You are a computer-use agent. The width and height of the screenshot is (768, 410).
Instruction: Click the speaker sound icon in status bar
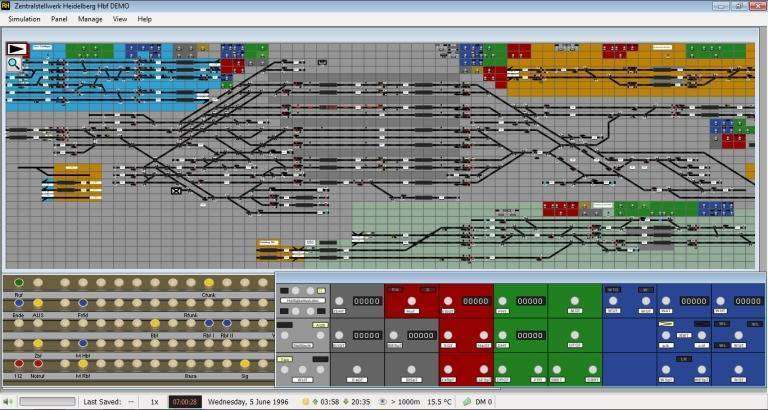tap(9, 401)
